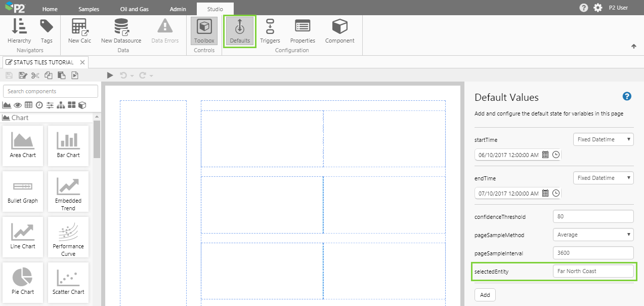Click the Save As icon
The height and width of the screenshot is (306, 644).
(x=22, y=75)
